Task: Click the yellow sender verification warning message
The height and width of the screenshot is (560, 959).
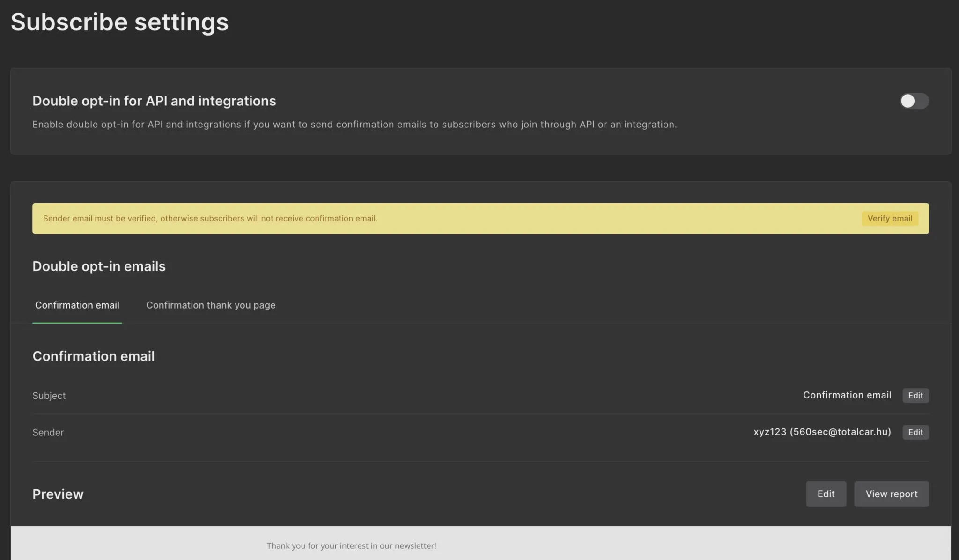Action: pos(210,219)
